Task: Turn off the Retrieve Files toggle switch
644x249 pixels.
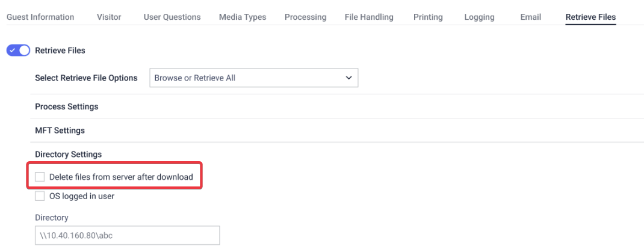Action: coord(18,51)
